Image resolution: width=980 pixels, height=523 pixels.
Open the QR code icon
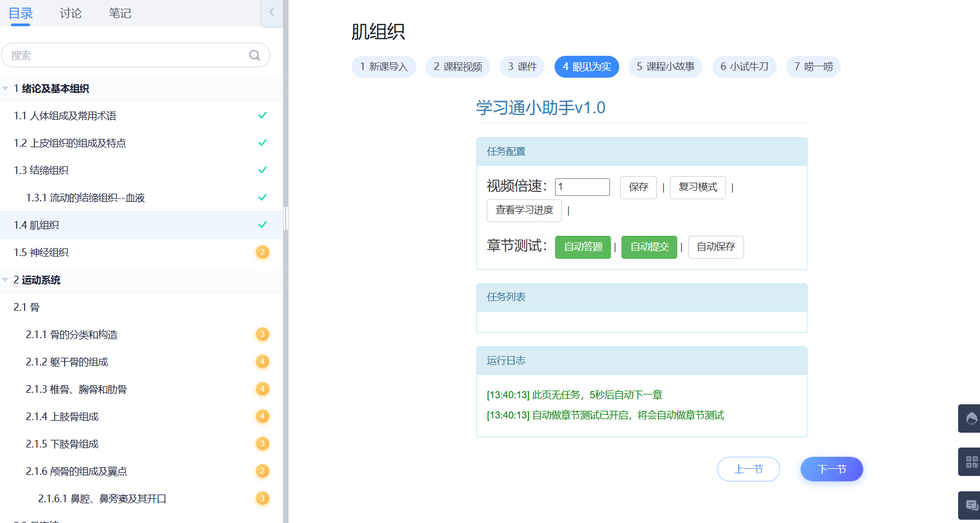971,462
